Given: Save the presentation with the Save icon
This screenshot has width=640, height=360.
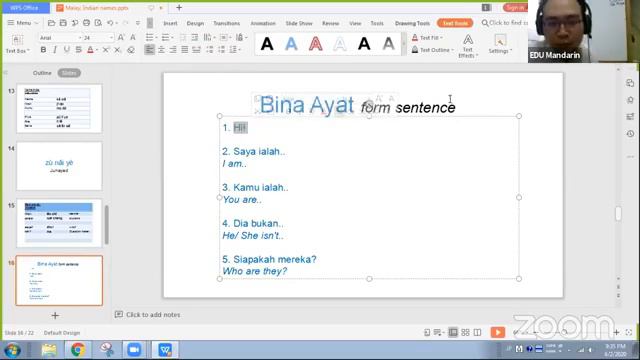Looking at the screenshot, I should coord(63,23).
